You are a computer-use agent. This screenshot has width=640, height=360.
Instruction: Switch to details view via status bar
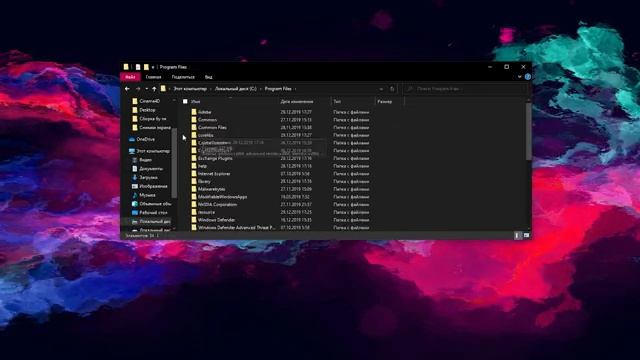pos(518,236)
